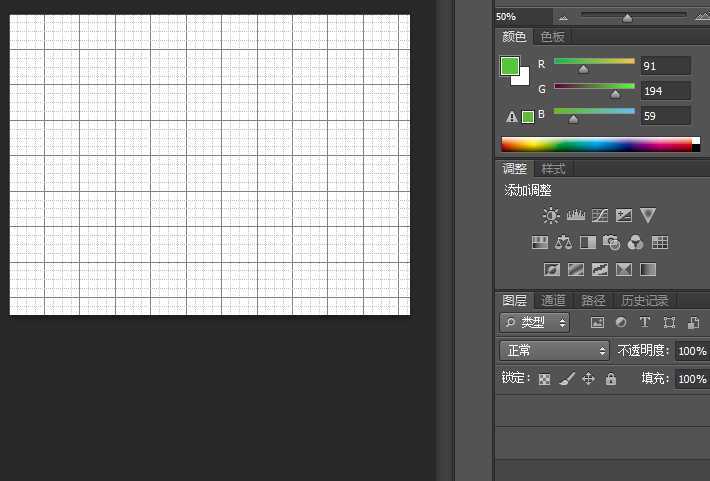Viewport: 710px width, 481px height.
Task: Filter layers by type (T) layers
Action: pos(644,322)
